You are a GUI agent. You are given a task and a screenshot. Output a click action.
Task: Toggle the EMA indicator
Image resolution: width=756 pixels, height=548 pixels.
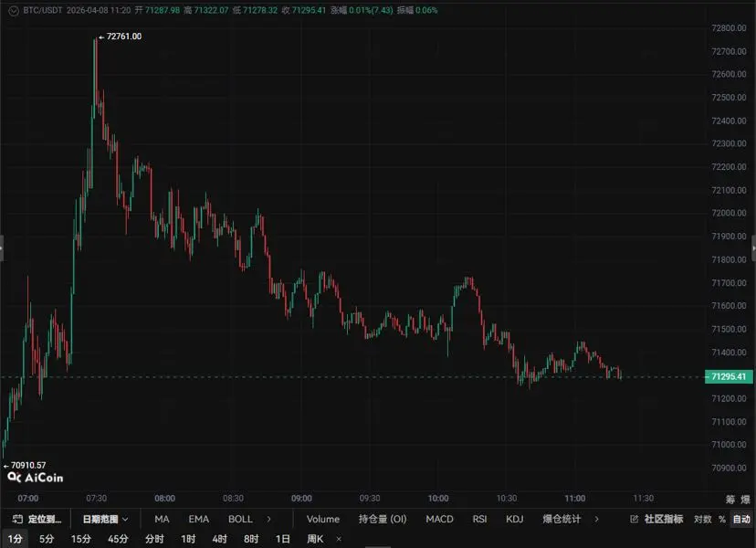click(199, 519)
